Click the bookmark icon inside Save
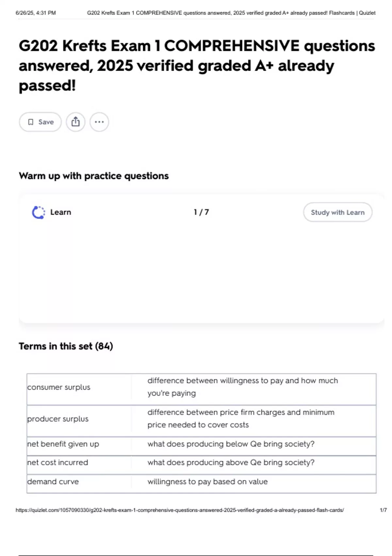The image size is (392, 556). point(31,122)
